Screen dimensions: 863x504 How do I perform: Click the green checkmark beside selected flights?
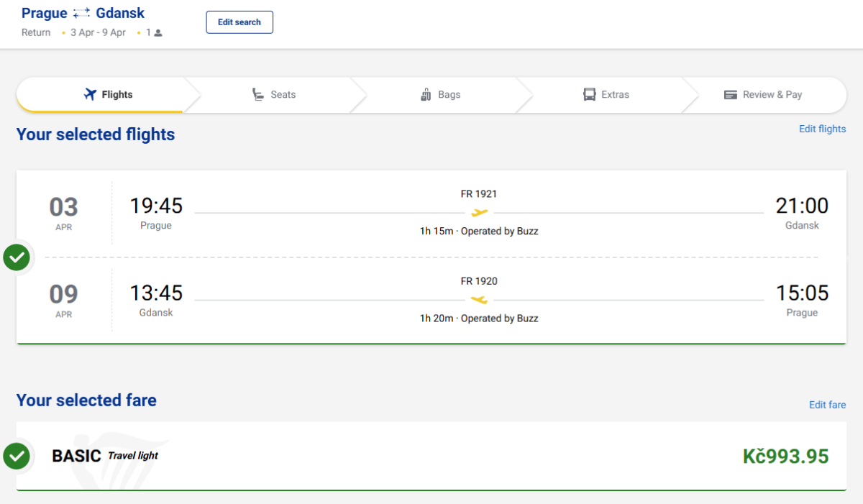[x=17, y=257]
